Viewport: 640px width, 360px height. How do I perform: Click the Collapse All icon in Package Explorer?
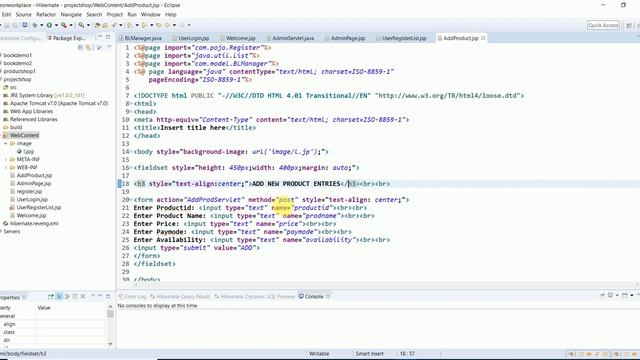[80, 47]
